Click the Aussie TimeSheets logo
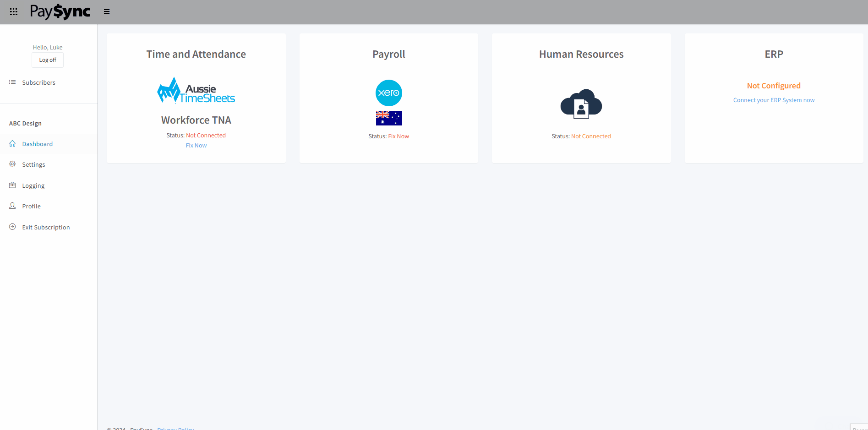868x430 pixels. coord(196,90)
